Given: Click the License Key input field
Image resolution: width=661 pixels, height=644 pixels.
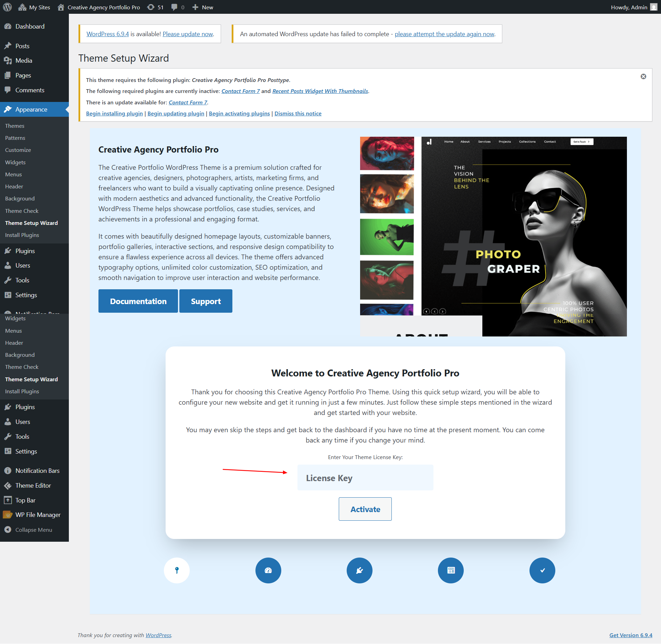Looking at the screenshot, I should 365,478.
